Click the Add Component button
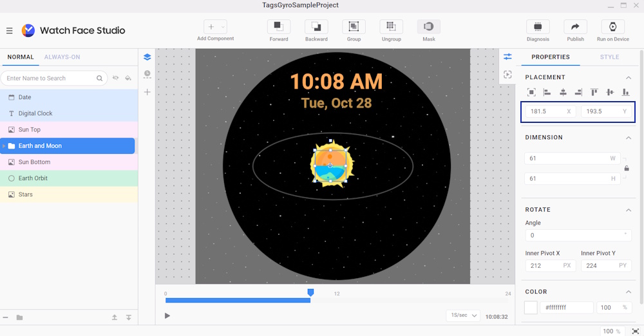The height and width of the screenshot is (336, 644). pos(215,27)
